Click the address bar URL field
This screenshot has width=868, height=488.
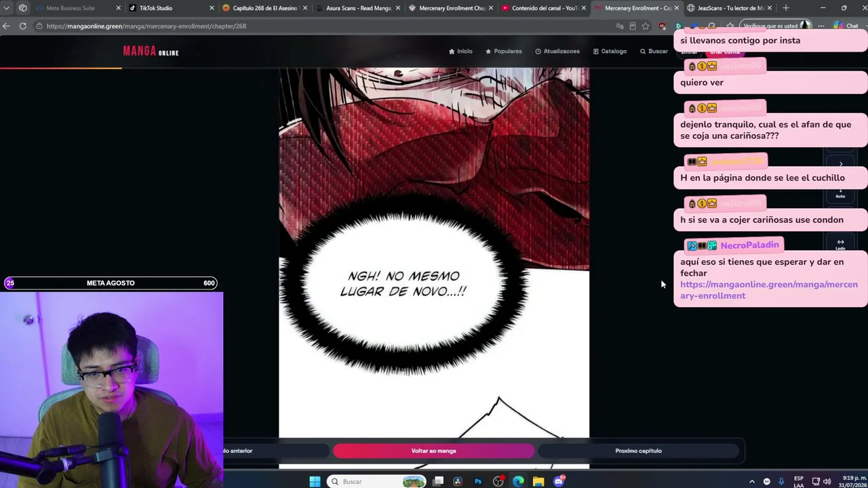325,26
